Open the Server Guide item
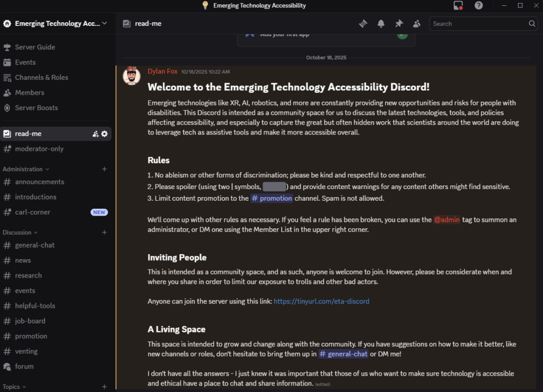 point(35,47)
